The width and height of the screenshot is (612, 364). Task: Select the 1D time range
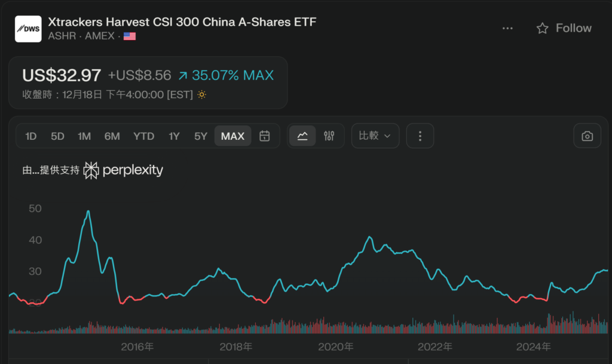(31, 136)
